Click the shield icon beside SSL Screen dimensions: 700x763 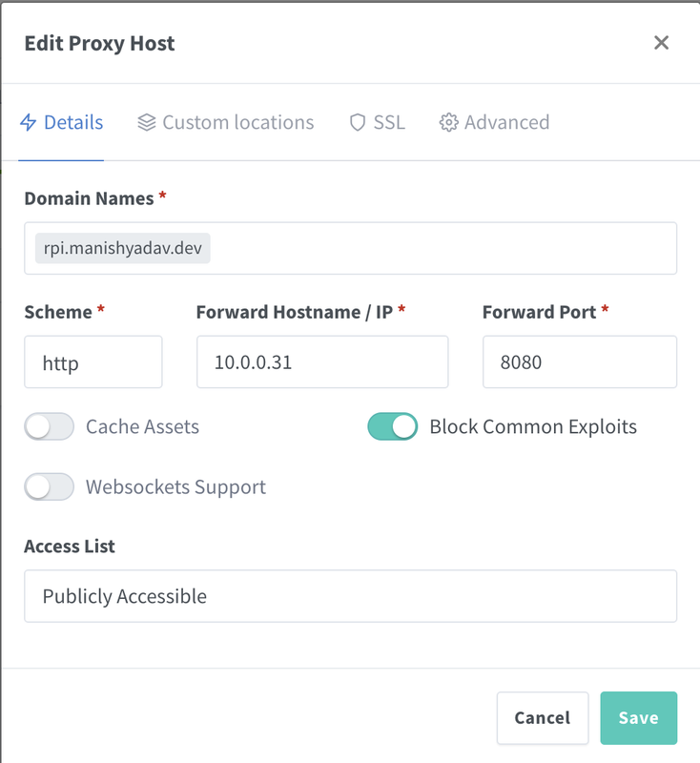click(x=358, y=122)
